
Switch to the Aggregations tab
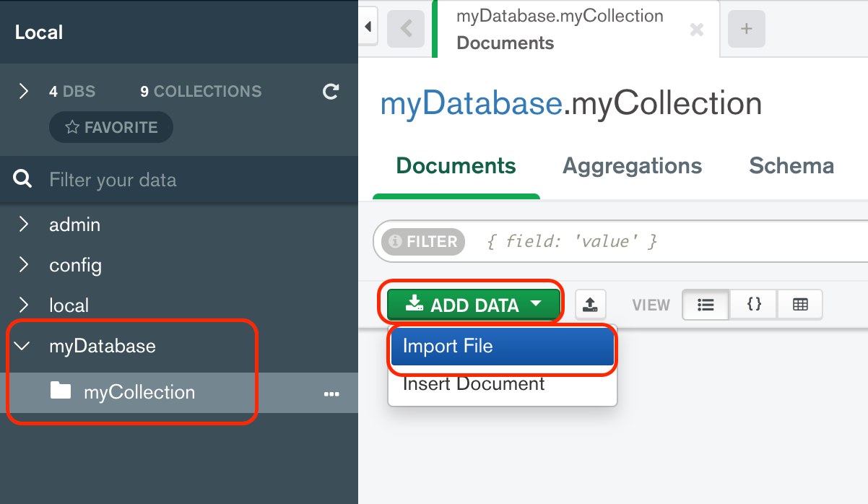[632, 165]
